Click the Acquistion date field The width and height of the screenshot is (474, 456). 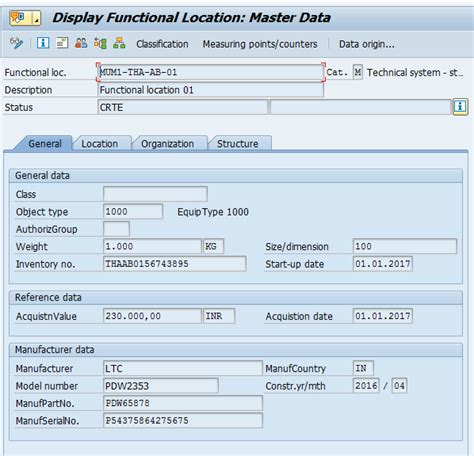(383, 316)
